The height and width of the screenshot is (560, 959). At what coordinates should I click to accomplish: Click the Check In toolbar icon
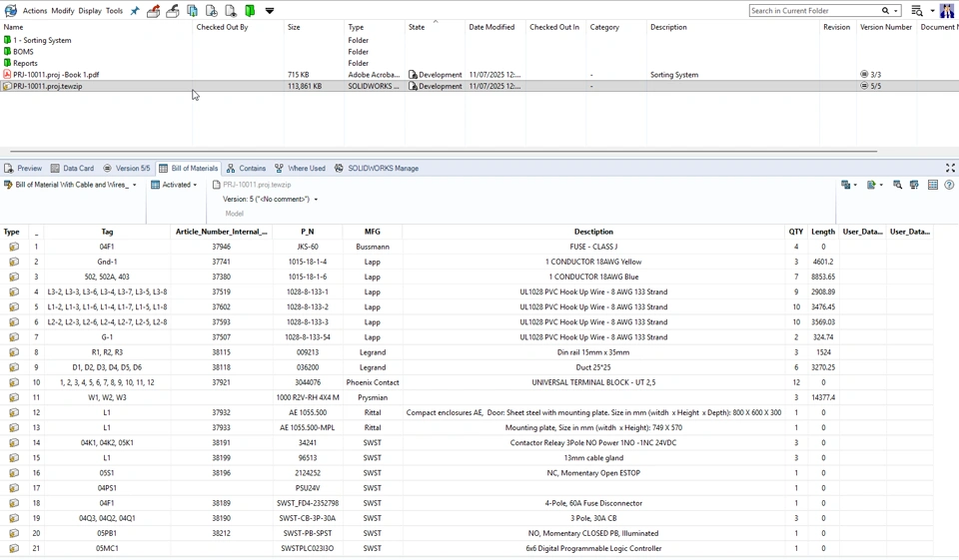[x=173, y=11]
